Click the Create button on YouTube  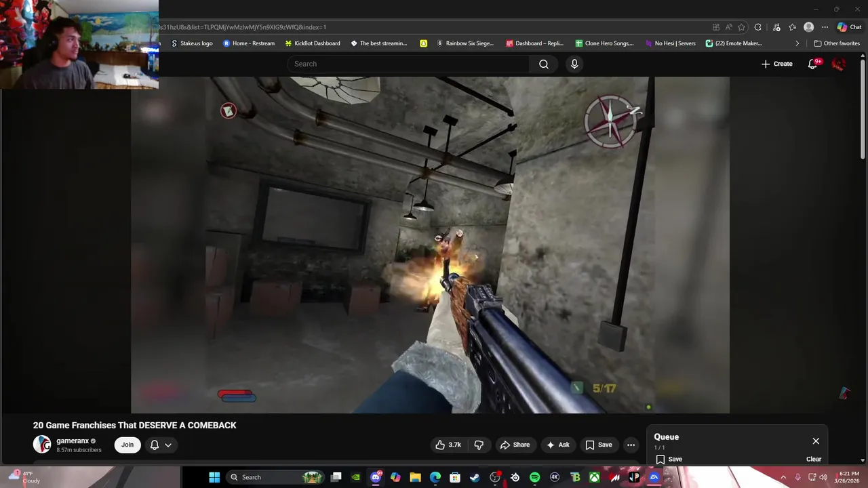coord(776,64)
